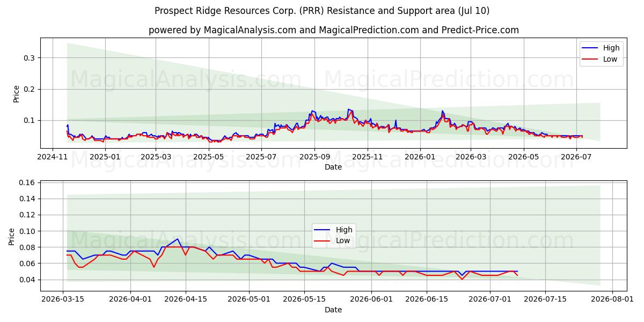This screenshot has height=322, width=644.
Task: Click the '0.04' price tick on the bottom chart
Action: coord(27,280)
